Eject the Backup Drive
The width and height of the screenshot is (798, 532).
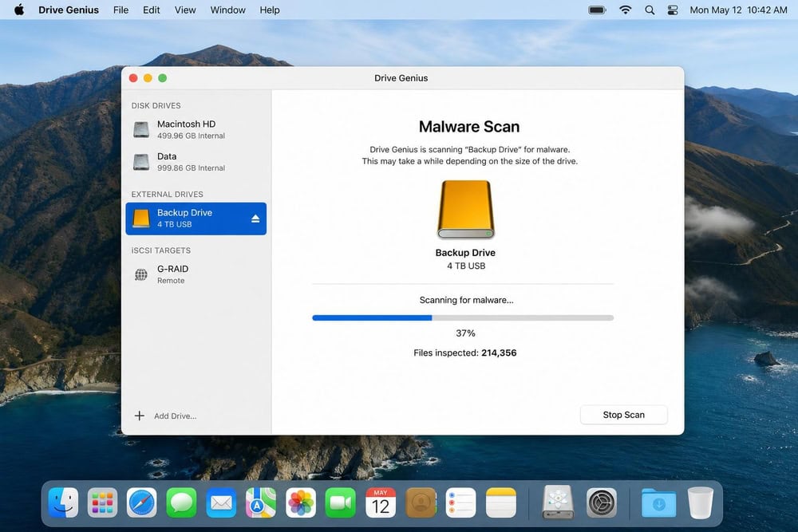click(255, 219)
